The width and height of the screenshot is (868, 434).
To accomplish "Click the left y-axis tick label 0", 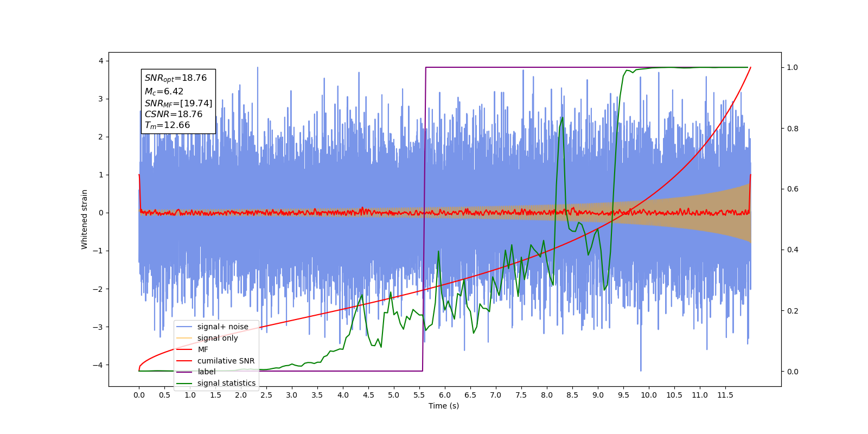I will pyautogui.click(x=101, y=213).
